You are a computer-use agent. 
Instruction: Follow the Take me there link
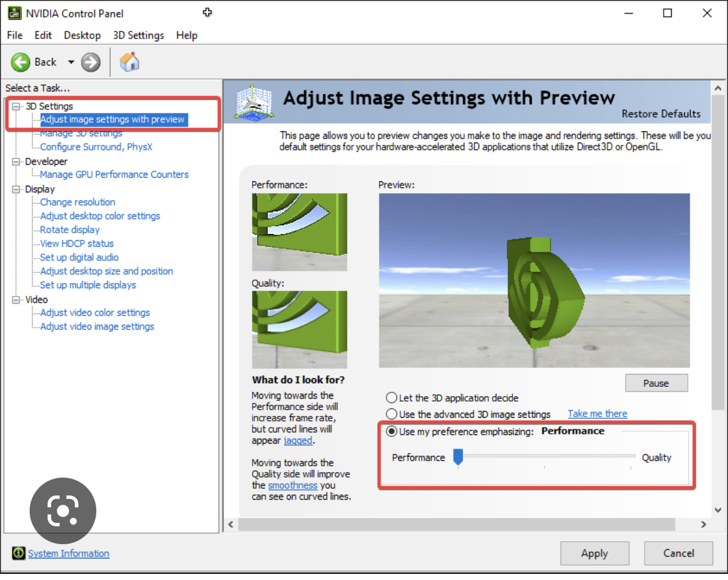coord(598,413)
